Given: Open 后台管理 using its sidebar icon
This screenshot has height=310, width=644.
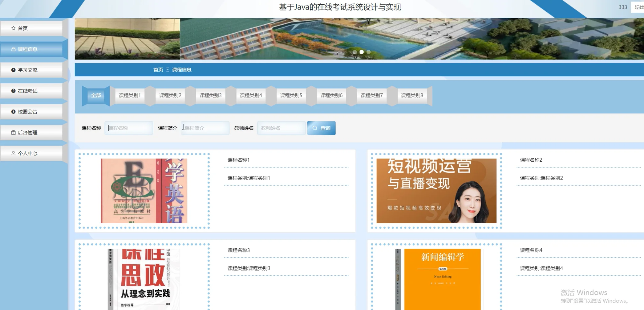Looking at the screenshot, I should point(13,132).
